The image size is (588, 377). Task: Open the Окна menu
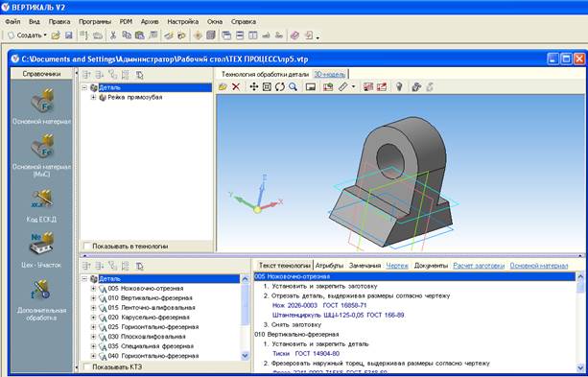215,22
